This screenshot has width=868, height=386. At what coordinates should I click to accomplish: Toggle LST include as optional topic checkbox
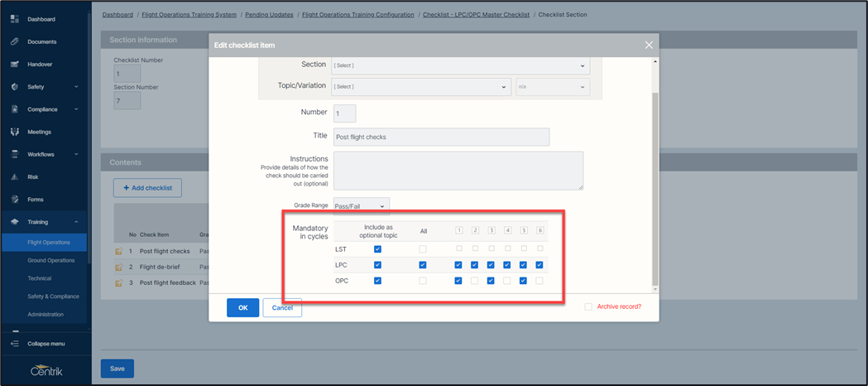point(378,248)
